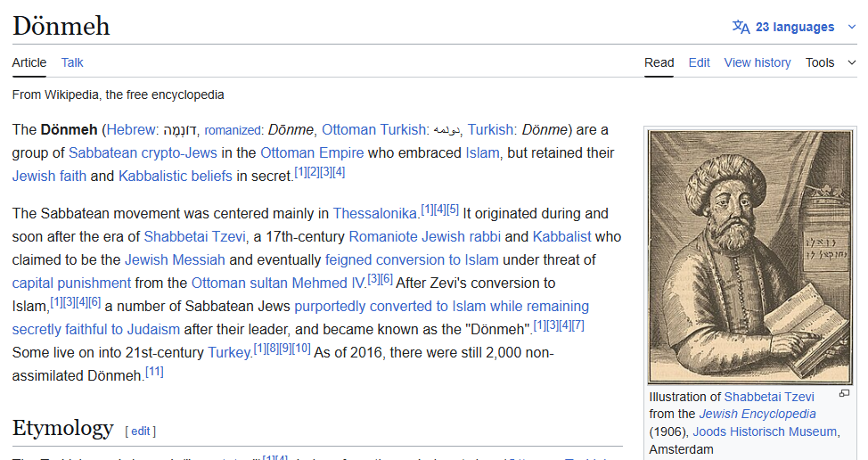Expand the Tools dropdown chevron

pyautogui.click(x=852, y=62)
